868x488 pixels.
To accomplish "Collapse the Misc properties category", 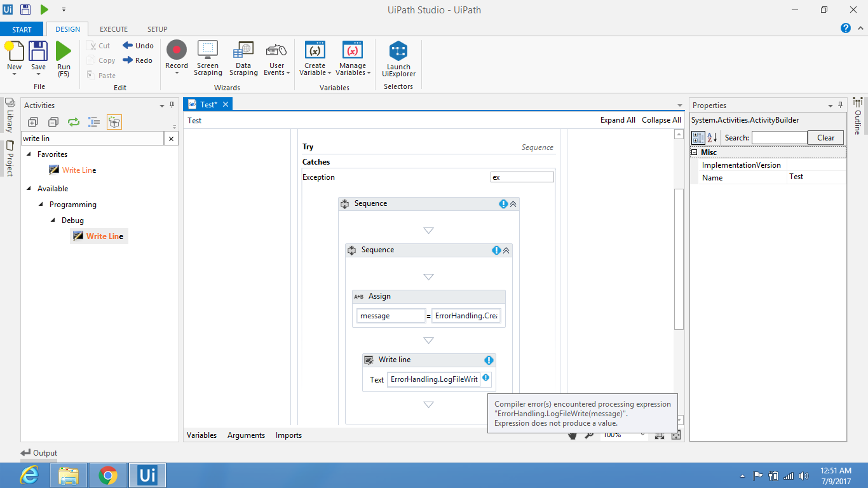I will click(695, 152).
